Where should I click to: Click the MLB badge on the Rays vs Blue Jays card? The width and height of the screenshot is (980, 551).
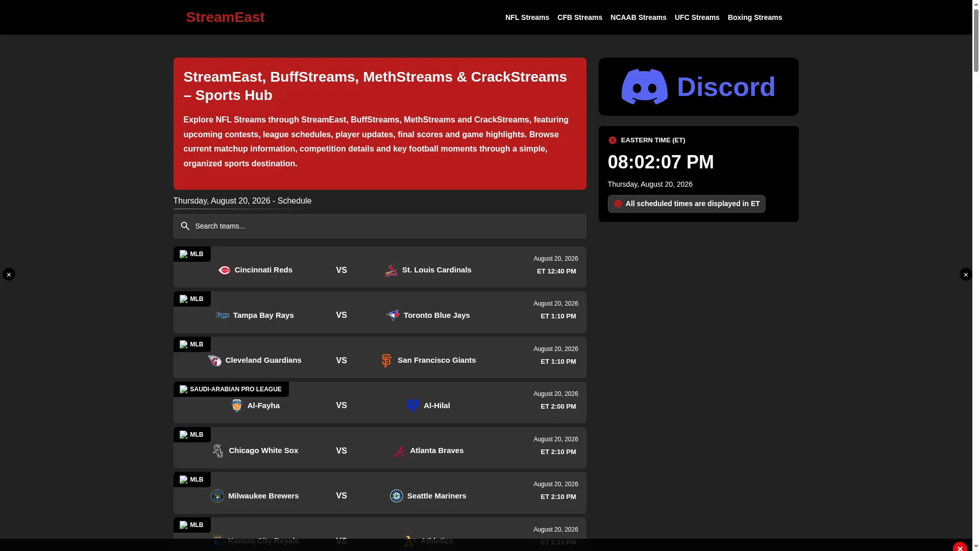pyautogui.click(x=192, y=299)
